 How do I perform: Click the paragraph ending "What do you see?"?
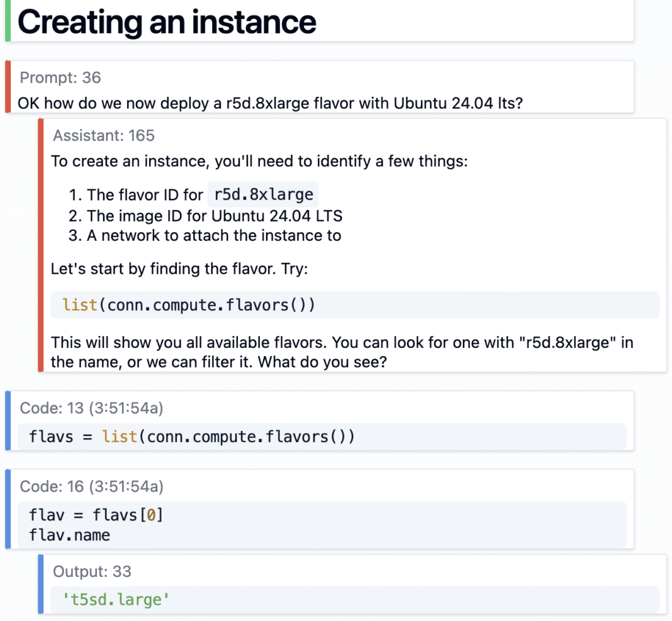pos(342,352)
